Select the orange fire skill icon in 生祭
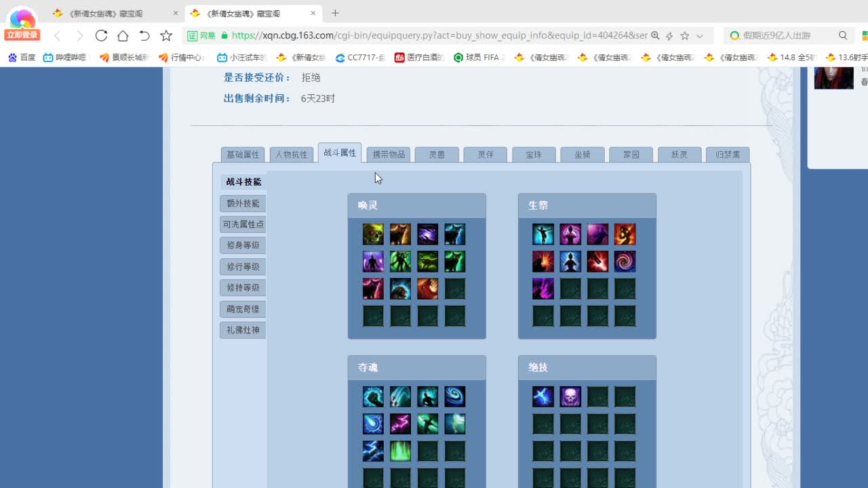 [625, 235]
